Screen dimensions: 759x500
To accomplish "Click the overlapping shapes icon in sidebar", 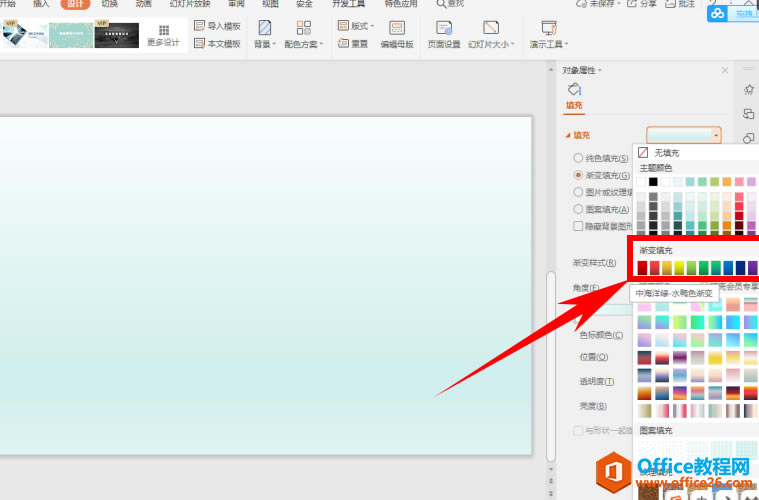I will (x=749, y=138).
